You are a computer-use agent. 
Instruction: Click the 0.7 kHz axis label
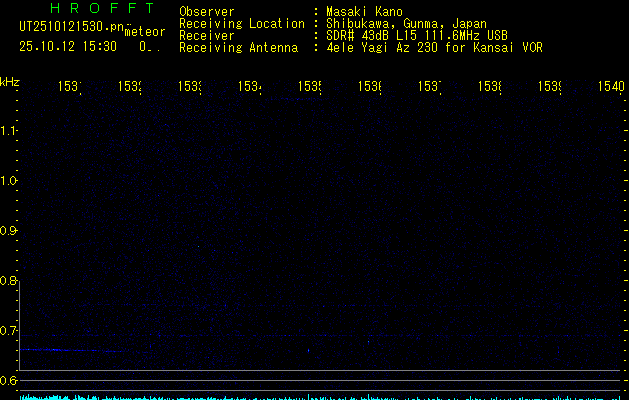[x=8, y=331]
